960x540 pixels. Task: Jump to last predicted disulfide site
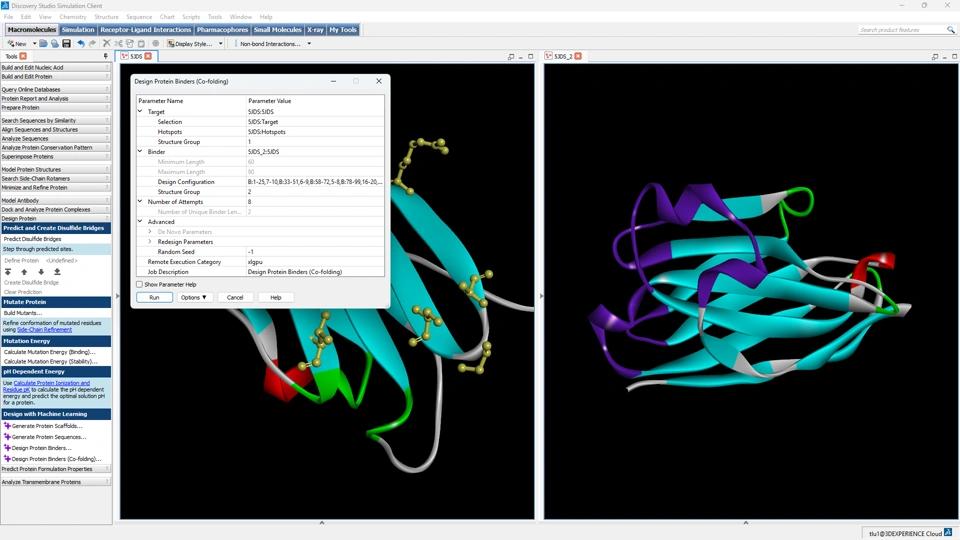point(57,272)
